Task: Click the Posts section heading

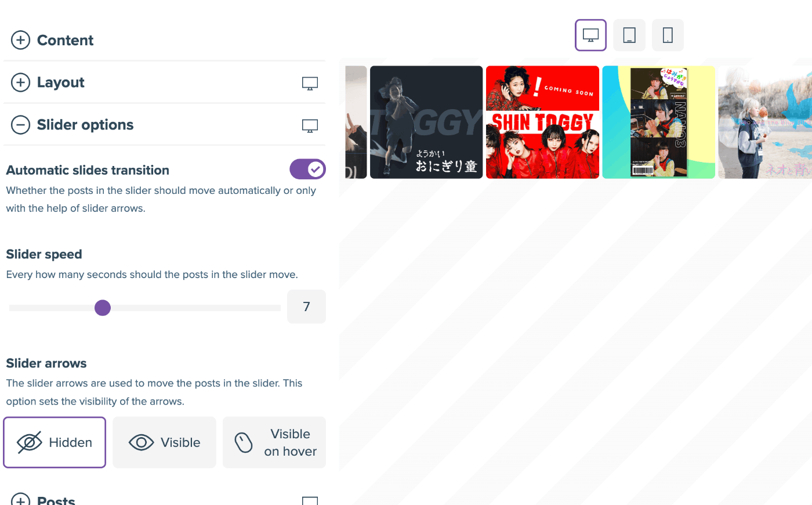Action: click(56, 500)
